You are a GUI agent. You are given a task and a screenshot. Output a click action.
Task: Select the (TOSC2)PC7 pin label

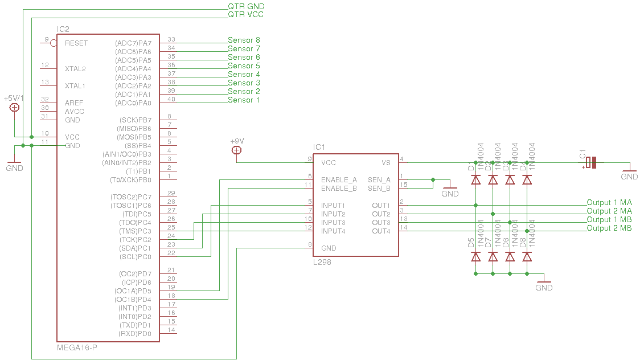pos(130,197)
